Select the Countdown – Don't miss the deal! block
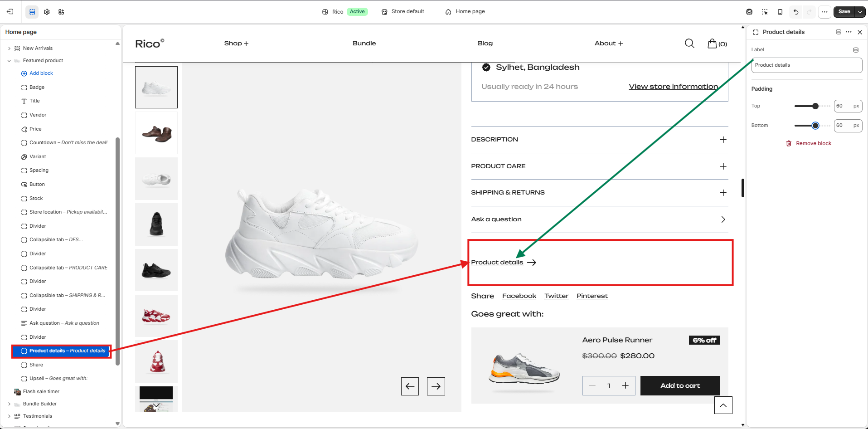The height and width of the screenshot is (429, 868). pos(68,143)
